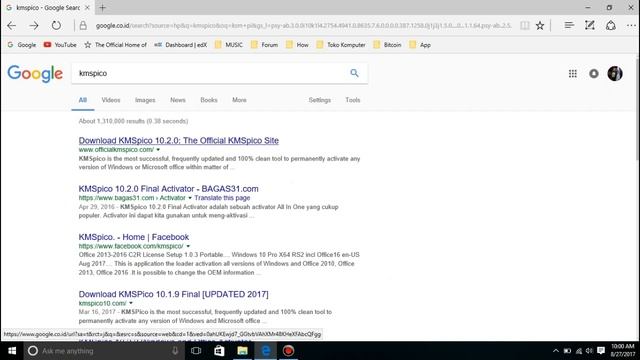This screenshot has height=360, width=640.
Task: Open volume tray icon
Action: point(589,351)
